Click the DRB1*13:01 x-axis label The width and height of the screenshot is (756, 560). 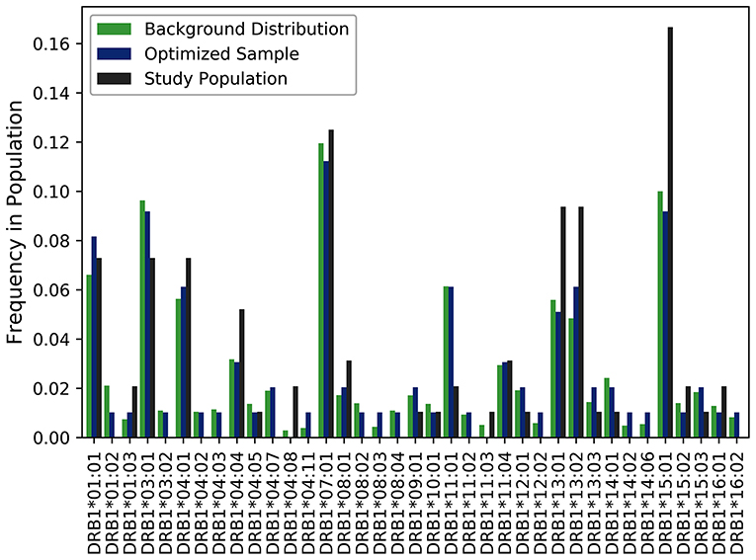coord(557,502)
